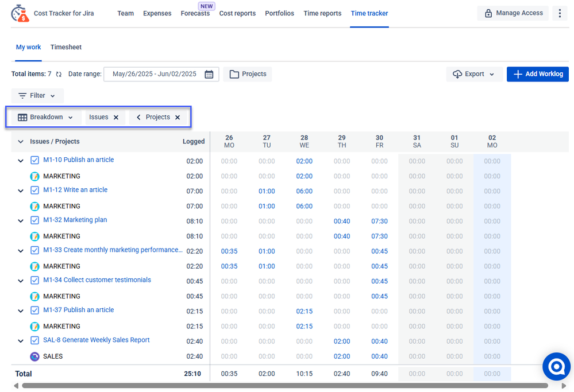Collapse the M1-12 Write an article row

(21, 191)
